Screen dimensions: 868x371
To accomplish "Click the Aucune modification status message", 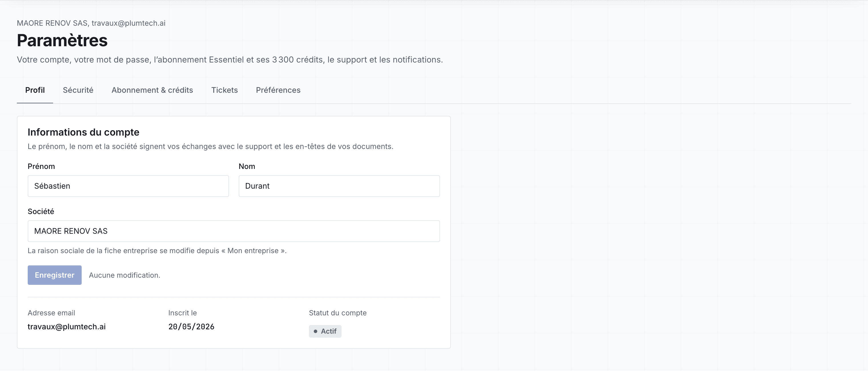I will [125, 275].
